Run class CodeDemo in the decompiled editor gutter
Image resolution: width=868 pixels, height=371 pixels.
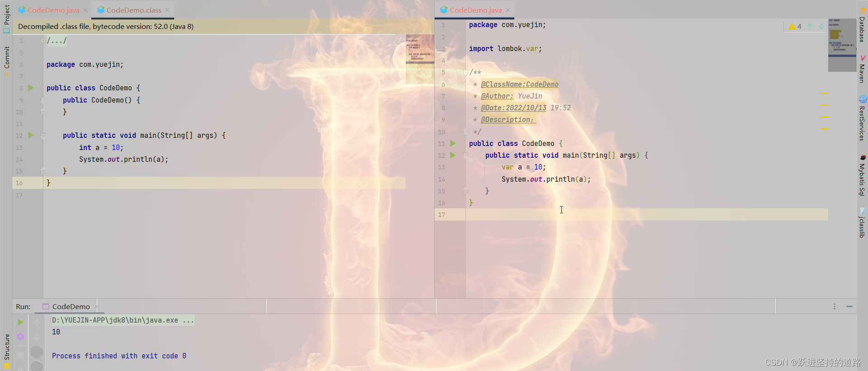31,88
